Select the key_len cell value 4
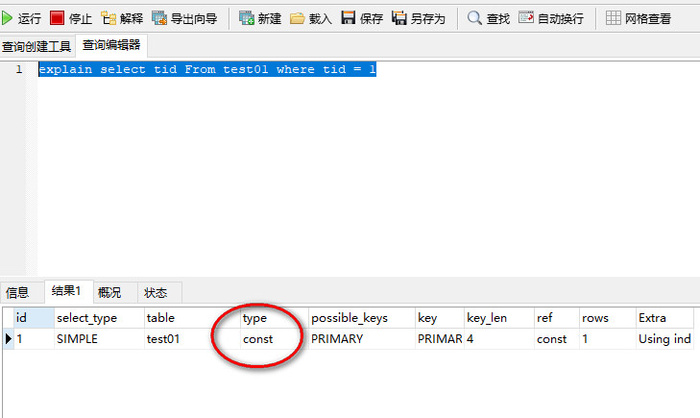This screenshot has width=700, height=418. point(500,339)
